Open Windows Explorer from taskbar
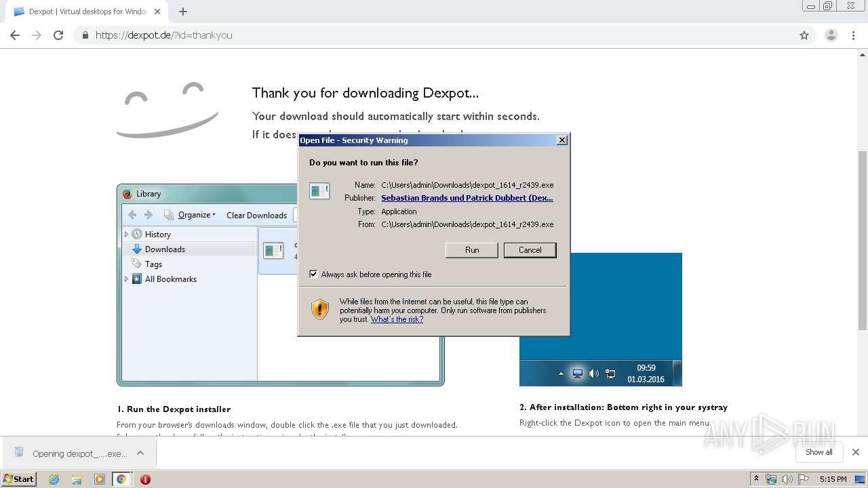Viewport: 868px width, 488px height. click(77, 479)
